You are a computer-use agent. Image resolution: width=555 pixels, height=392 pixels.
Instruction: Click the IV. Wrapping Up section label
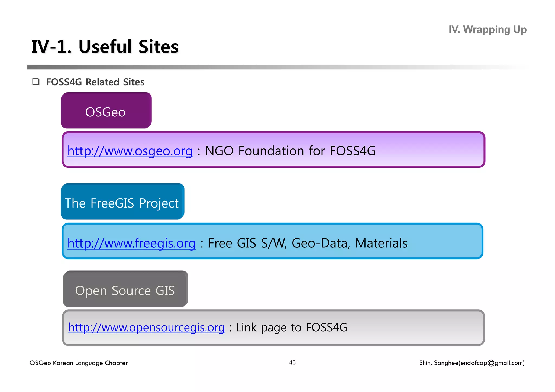point(487,29)
